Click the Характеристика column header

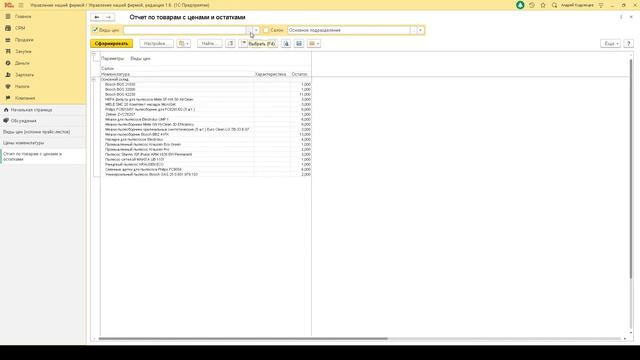[x=271, y=74]
